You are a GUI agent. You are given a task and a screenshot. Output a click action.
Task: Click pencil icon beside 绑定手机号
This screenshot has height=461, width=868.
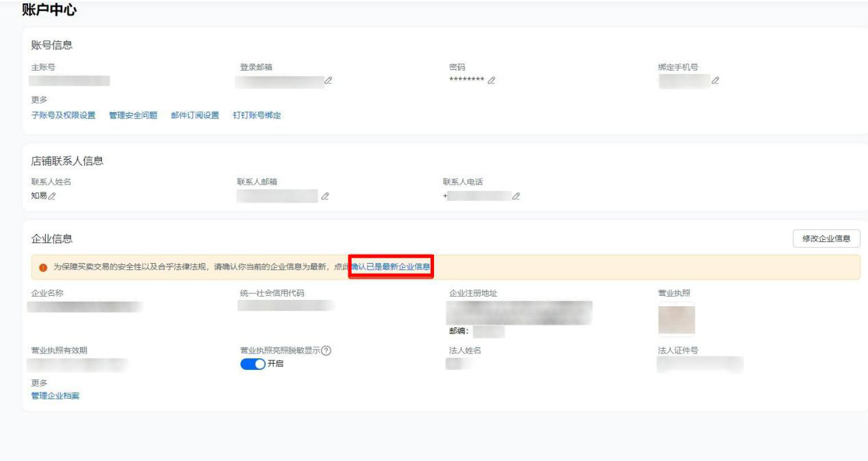(x=715, y=81)
